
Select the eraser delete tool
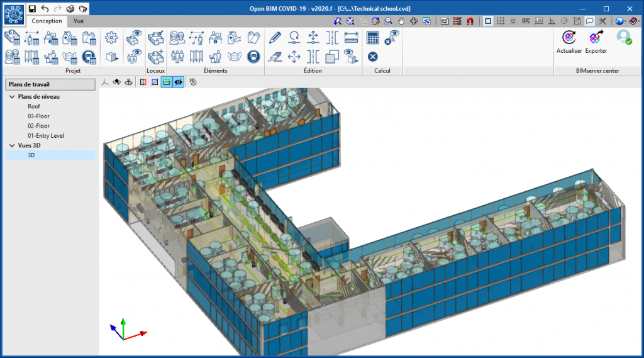click(x=275, y=57)
